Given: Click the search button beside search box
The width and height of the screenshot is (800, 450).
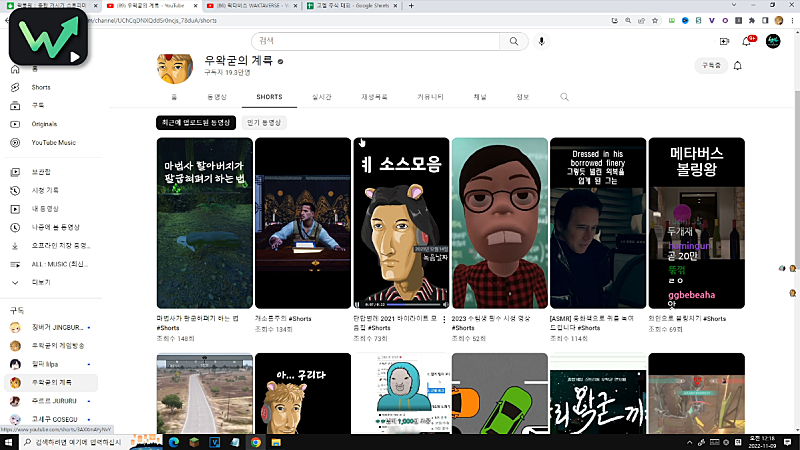Looking at the screenshot, I should point(513,41).
